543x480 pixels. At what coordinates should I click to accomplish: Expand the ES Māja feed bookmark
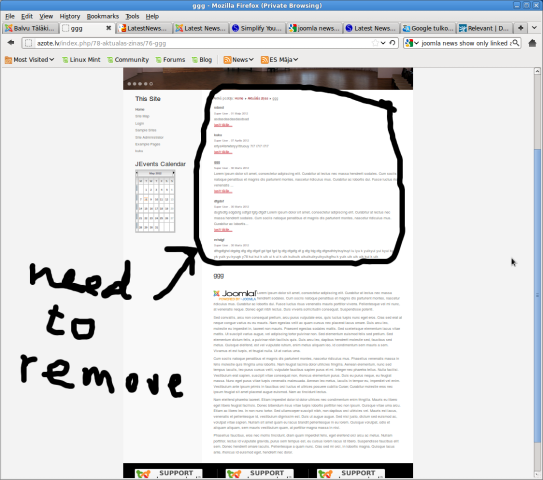click(279, 60)
